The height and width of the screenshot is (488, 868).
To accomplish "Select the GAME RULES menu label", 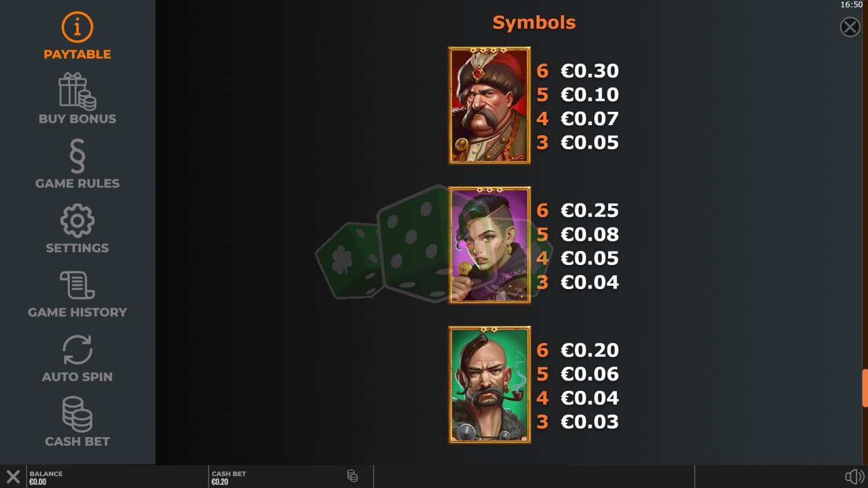I will [78, 184].
